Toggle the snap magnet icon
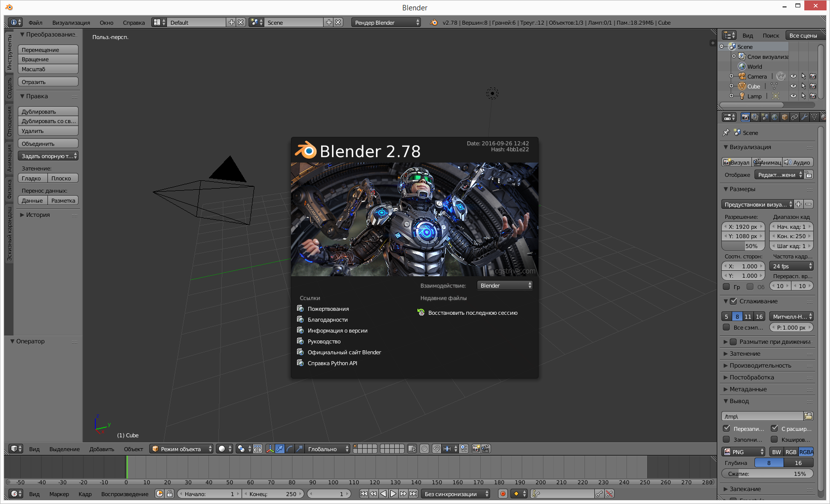 (x=437, y=449)
